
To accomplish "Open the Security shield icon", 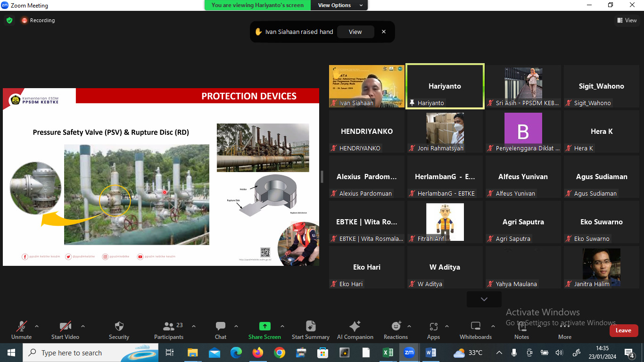I will (x=119, y=326).
